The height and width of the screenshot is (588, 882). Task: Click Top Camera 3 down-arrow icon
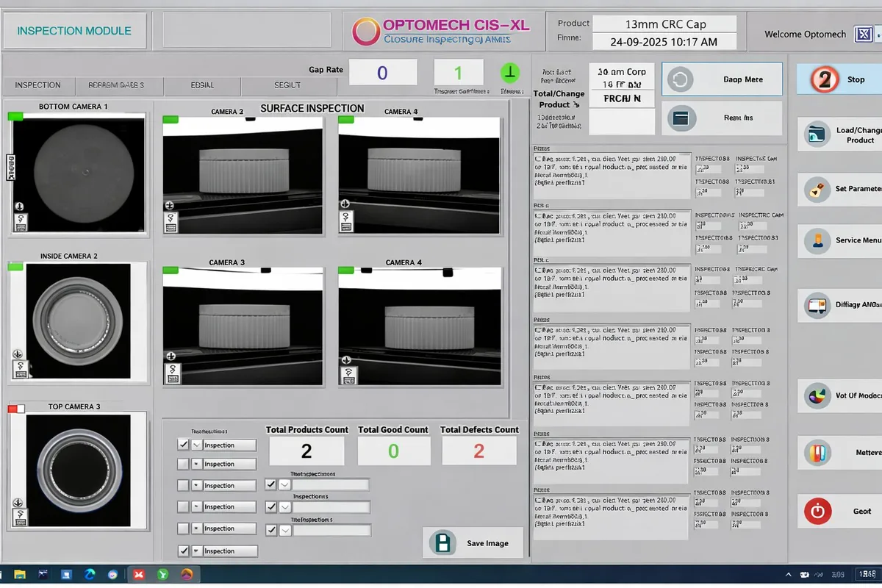click(18, 503)
